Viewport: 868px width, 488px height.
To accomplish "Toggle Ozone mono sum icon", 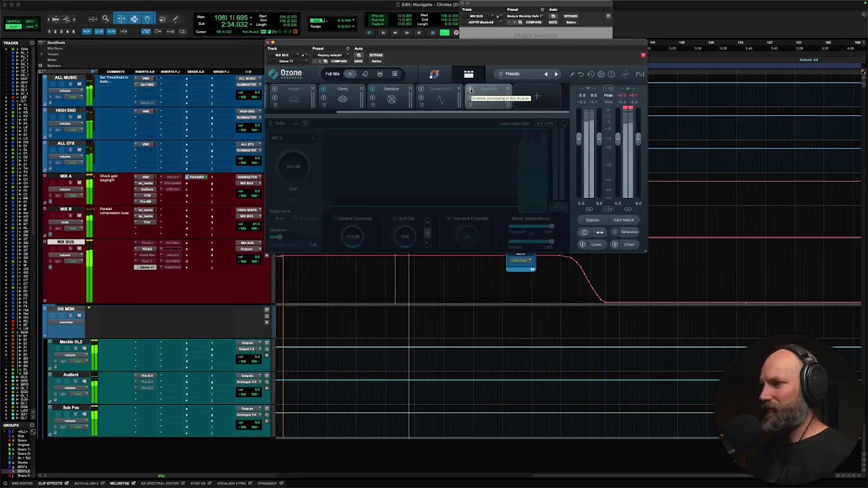I will [585, 232].
